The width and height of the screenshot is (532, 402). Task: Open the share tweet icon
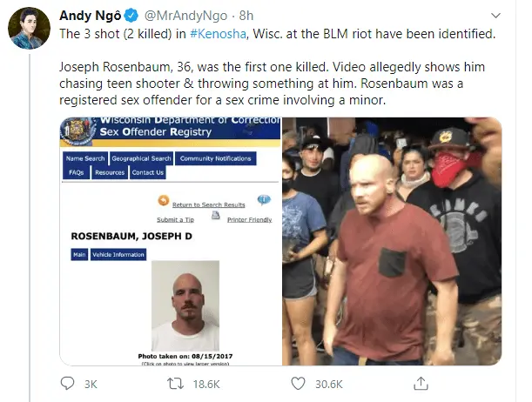click(421, 384)
